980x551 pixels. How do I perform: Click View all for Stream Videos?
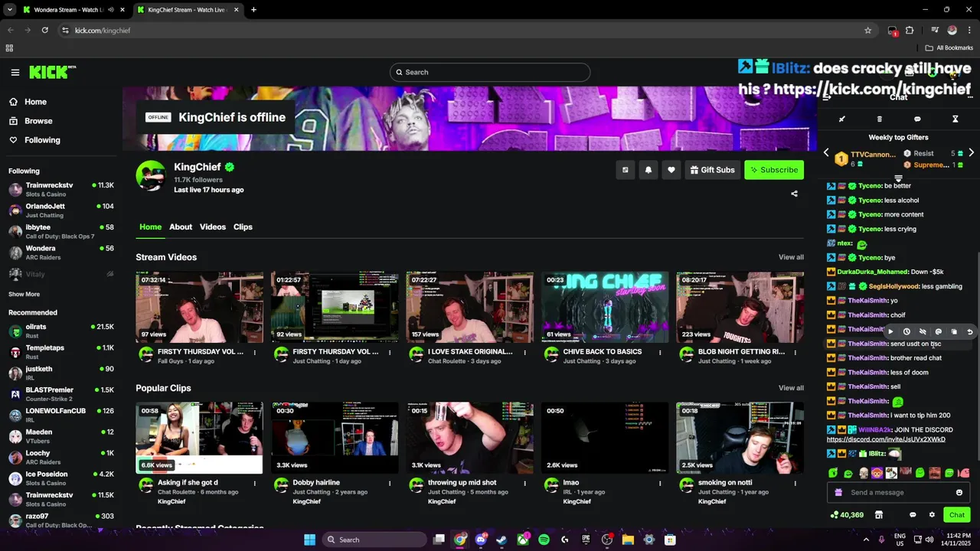(x=791, y=257)
